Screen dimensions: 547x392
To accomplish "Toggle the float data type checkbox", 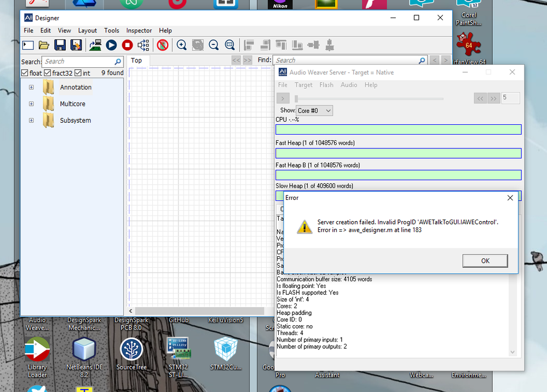I will click(25, 73).
